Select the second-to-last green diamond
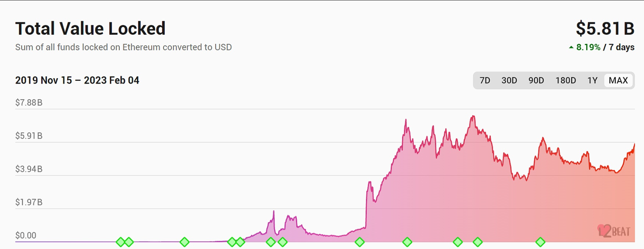 point(478,242)
